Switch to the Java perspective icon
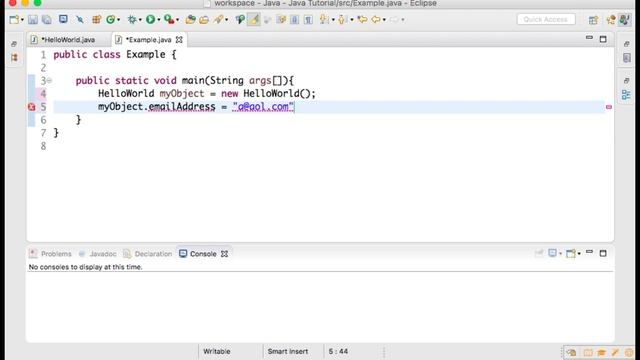This screenshot has width=640, height=360. [624, 20]
